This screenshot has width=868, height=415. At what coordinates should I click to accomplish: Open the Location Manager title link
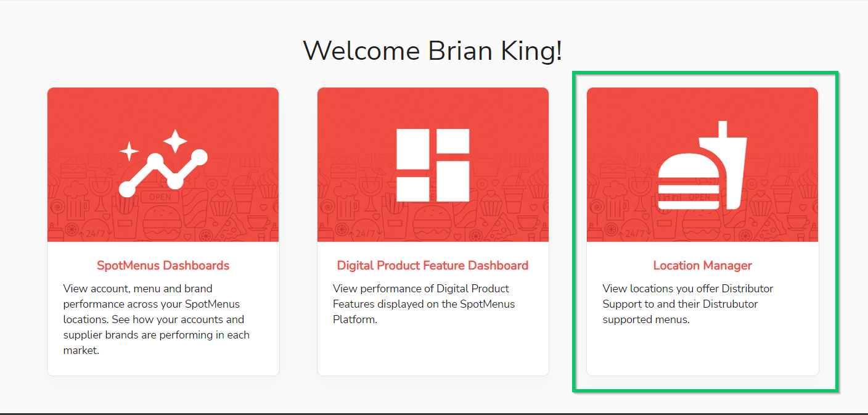(x=703, y=266)
